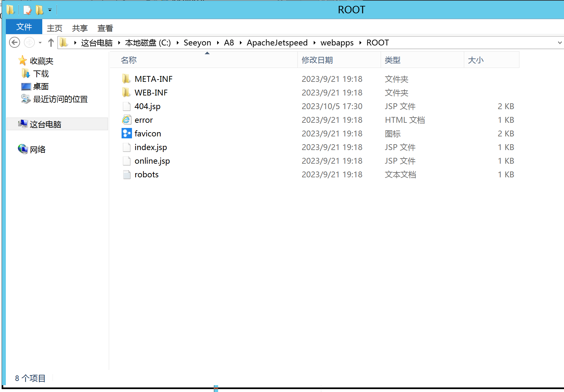Click the back navigation arrow
The width and height of the screenshot is (564, 392).
coord(14,43)
